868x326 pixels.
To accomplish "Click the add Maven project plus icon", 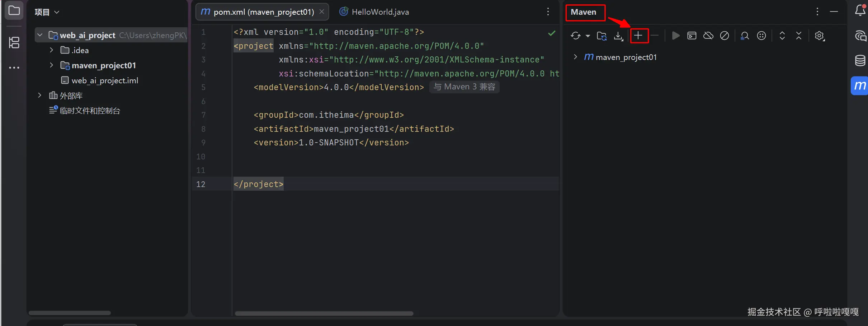I will click(x=638, y=36).
